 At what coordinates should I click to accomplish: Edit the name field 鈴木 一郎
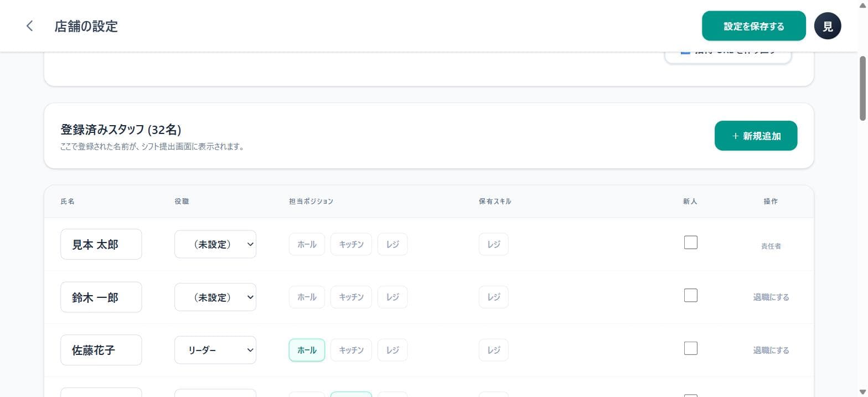pyautogui.click(x=101, y=297)
